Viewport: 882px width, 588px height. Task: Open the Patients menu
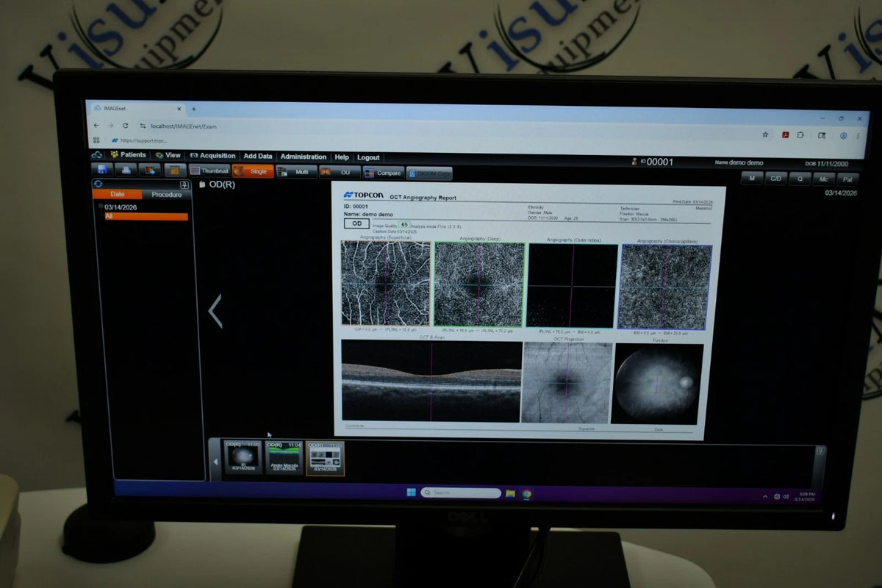point(129,155)
